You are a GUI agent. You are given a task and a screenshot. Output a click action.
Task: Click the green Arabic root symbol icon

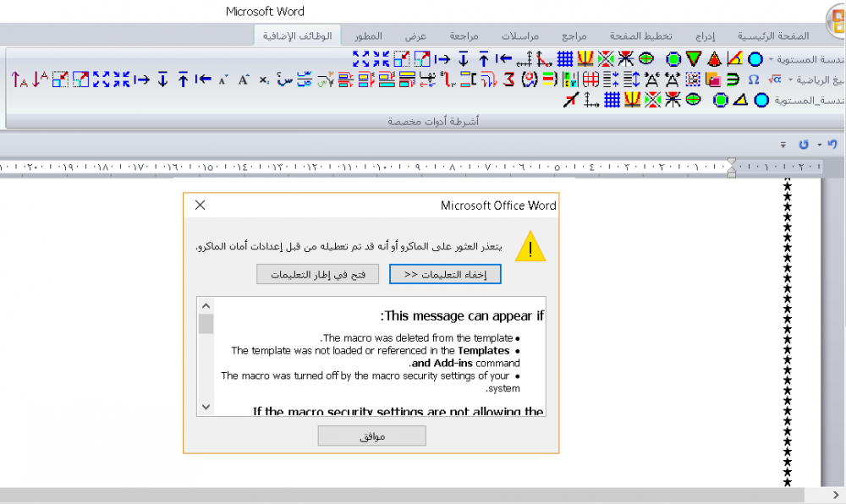coord(326,79)
